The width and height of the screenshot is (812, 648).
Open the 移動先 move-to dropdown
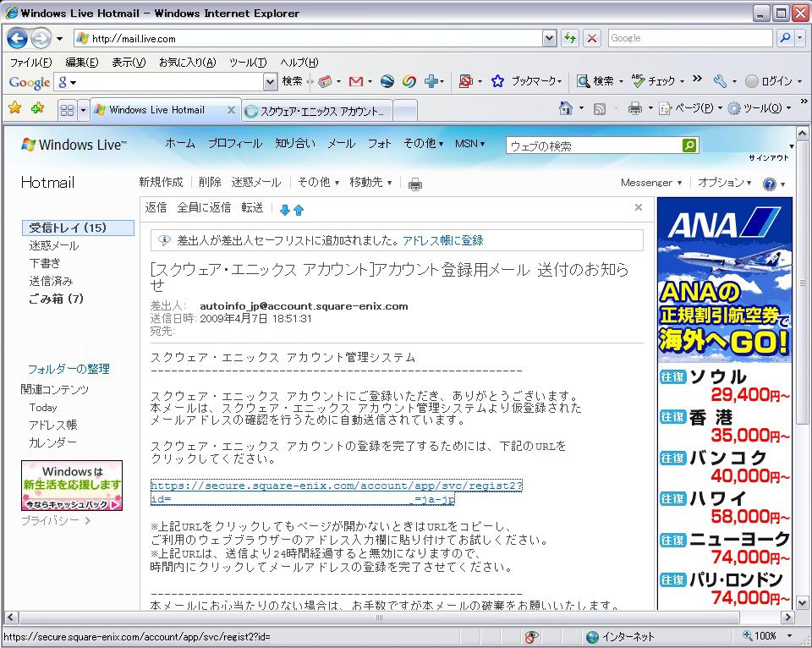pos(370,183)
